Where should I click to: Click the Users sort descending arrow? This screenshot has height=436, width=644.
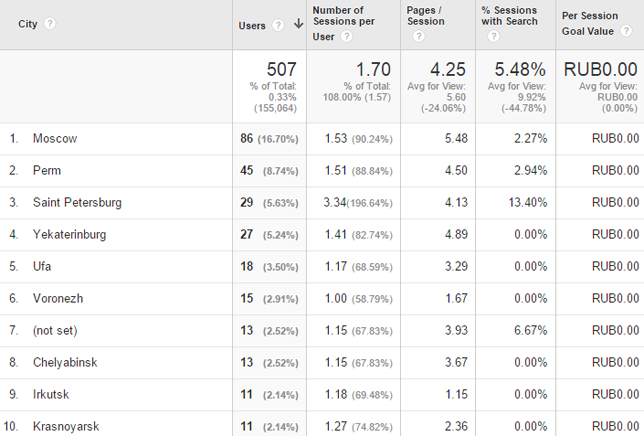click(x=299, y=24)
